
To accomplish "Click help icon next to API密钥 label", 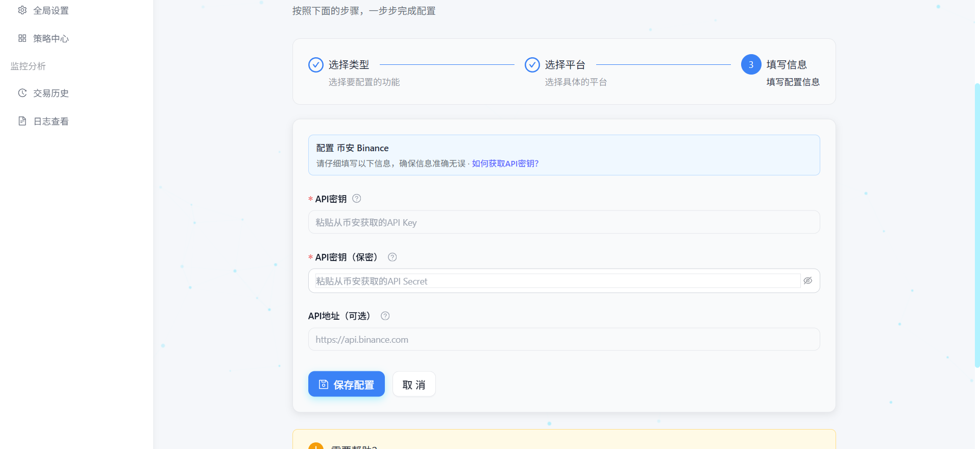I will 357,199.
